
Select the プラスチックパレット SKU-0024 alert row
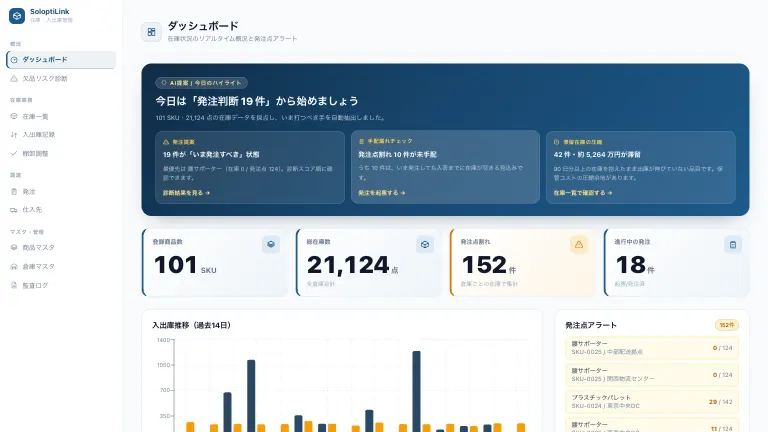pyautogui.click(x=652, y=402)
